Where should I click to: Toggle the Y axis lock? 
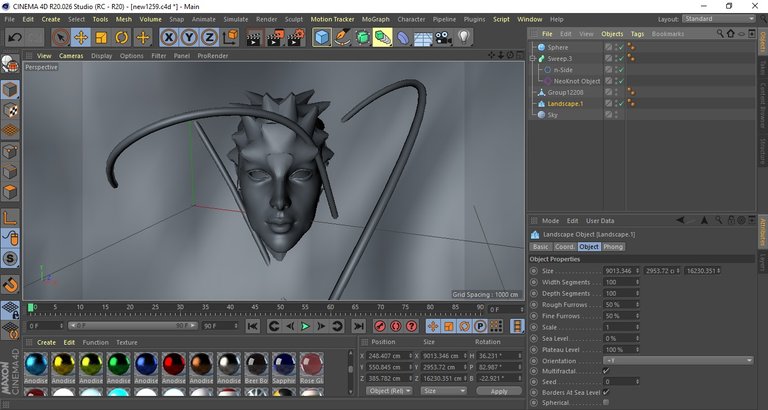point(189,37)
